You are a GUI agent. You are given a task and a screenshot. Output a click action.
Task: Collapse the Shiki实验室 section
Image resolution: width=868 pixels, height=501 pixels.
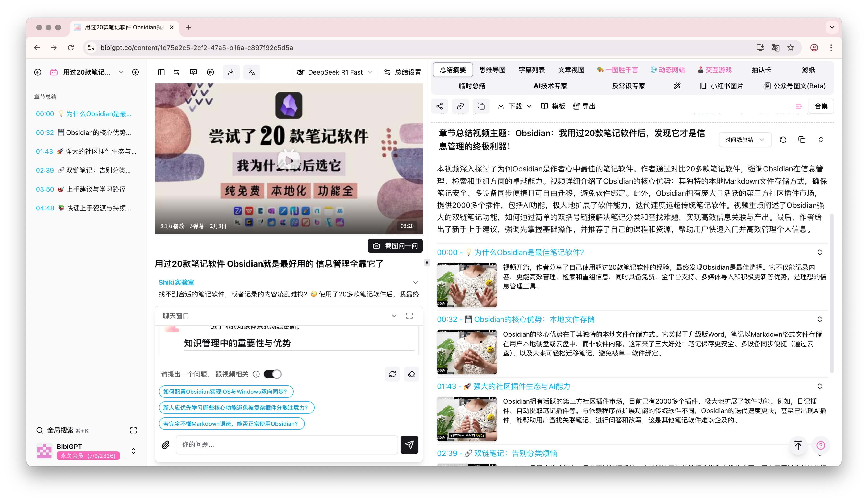click(416, 282)
